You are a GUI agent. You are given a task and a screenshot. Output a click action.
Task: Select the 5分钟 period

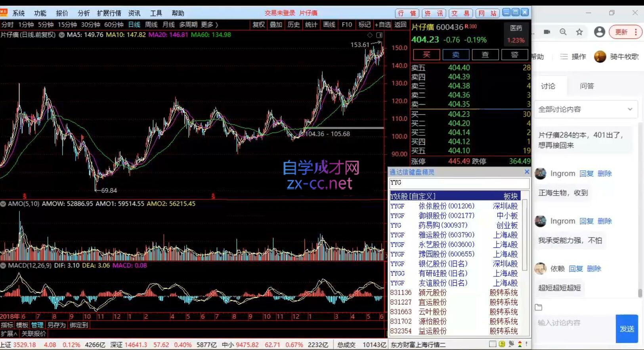tap(46, 25)
